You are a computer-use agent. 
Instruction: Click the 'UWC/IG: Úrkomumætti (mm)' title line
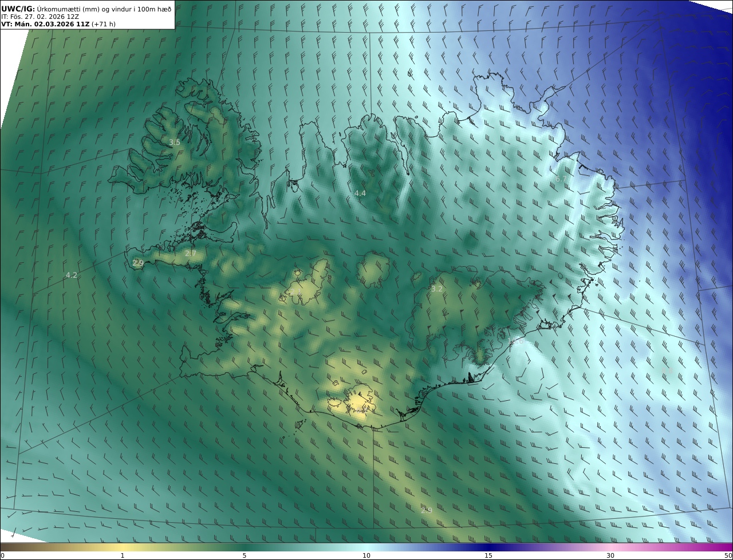click(86, 9)
